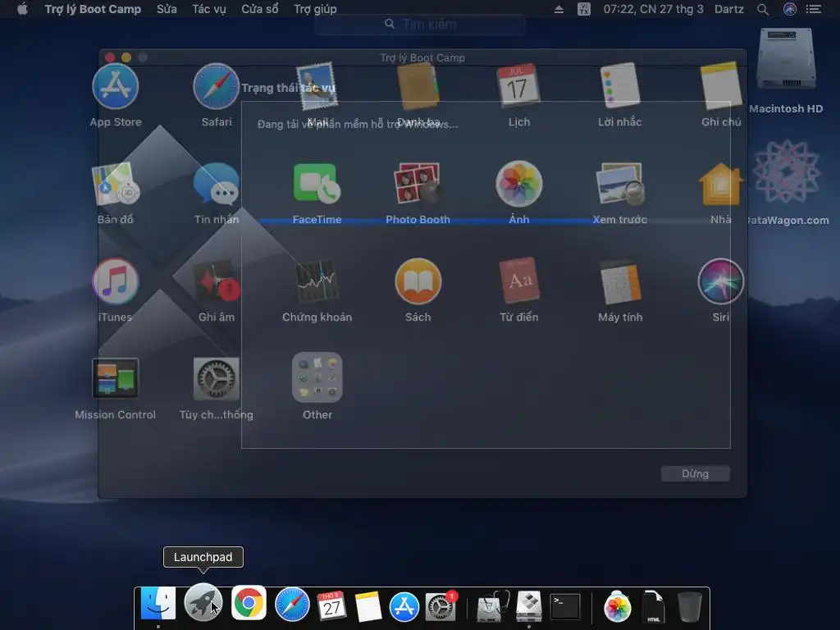This screenshot has width=840, height=630.
Task: Open the Apple menu
Action: click(22, 9)
